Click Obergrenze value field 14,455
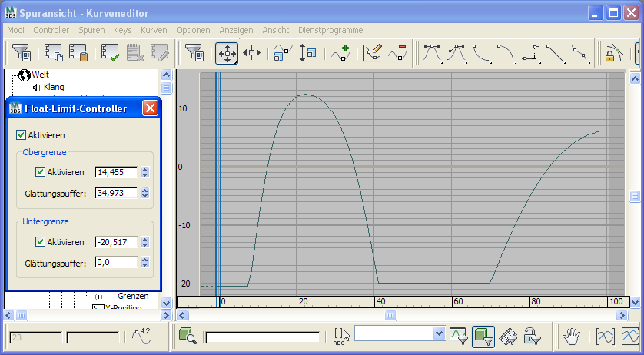The width and height of the screenshot is (644, 355). tap(116, 172)
